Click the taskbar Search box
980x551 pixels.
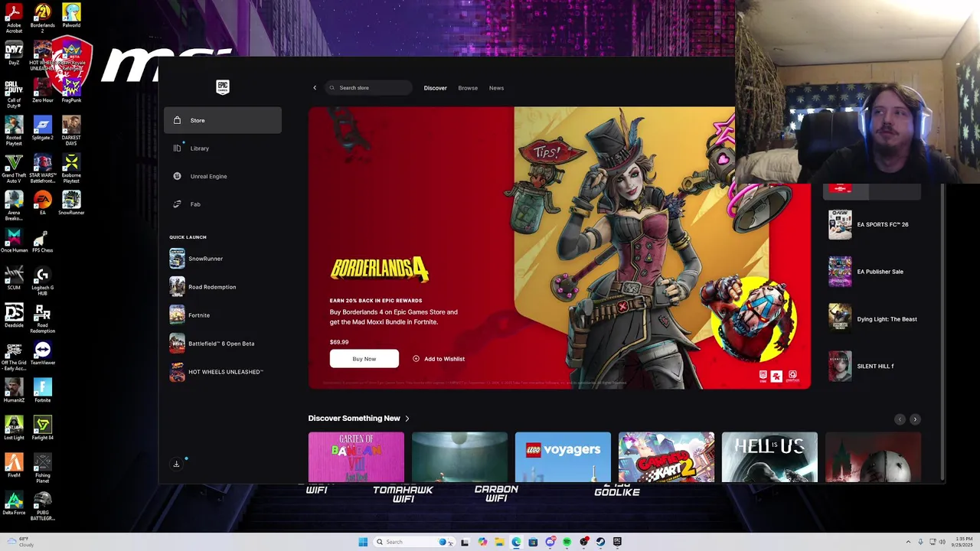point(413,542)
